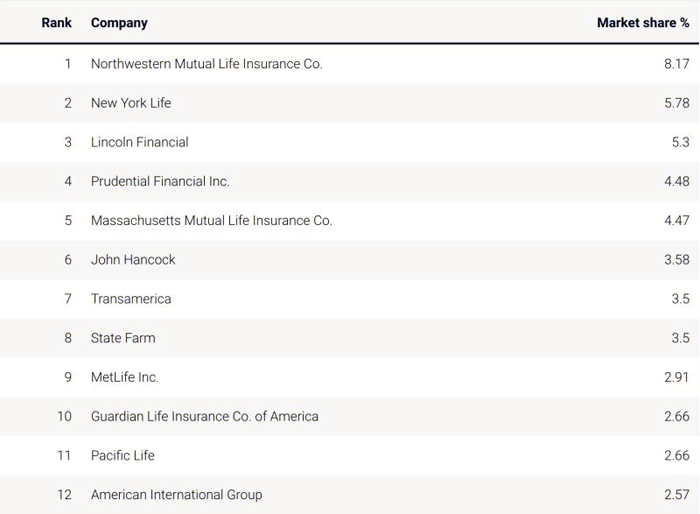Screen dimensions: 700x514
Task: Click the Market share % column header
Action: tap(642, 22)
